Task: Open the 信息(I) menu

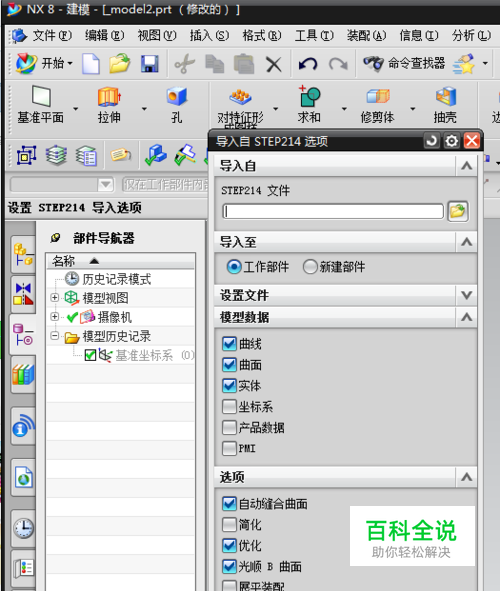Action: [419, 36]
